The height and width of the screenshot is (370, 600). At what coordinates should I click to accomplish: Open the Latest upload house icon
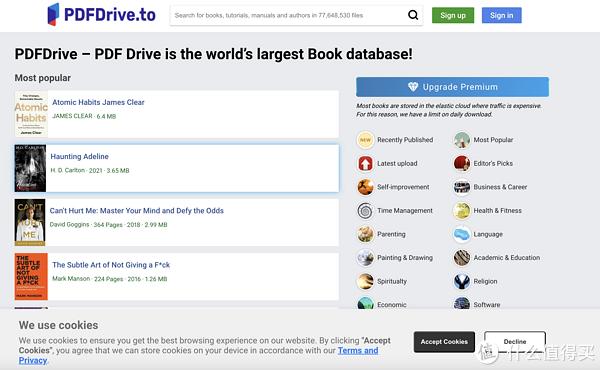tap(365, 163)
